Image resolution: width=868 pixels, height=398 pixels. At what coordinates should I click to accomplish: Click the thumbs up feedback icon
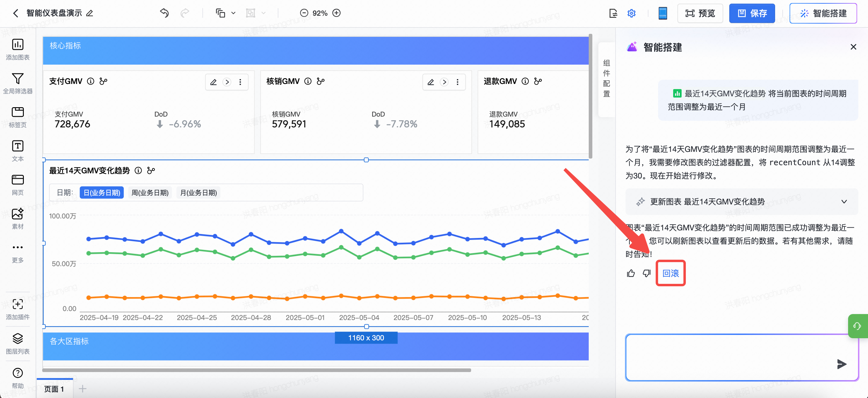pyautogui.click(x=631, y=273)
